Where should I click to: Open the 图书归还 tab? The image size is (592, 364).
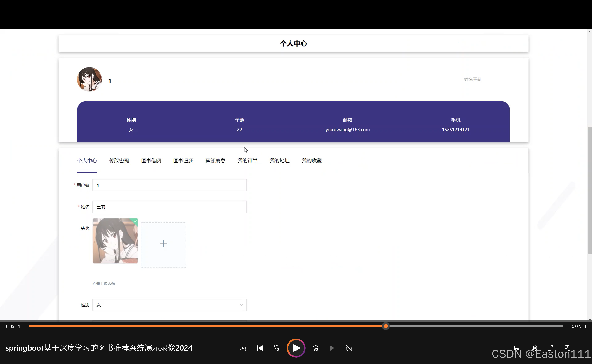pyautogui.click(x=183, y=161)
